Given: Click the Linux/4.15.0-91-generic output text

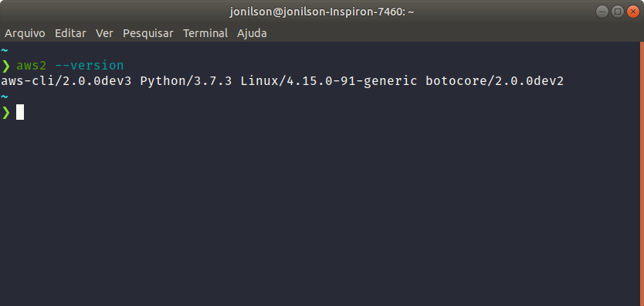Looking at the screenshot, I should coord(329,81).
